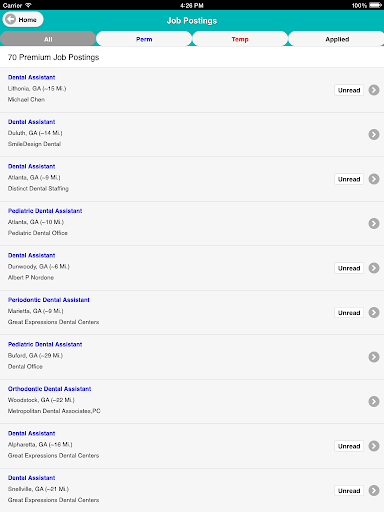Open Duluth SmileDesign Dental arrow icon
The width and height of the screenshot is (384, 512).
click(374, 134)
